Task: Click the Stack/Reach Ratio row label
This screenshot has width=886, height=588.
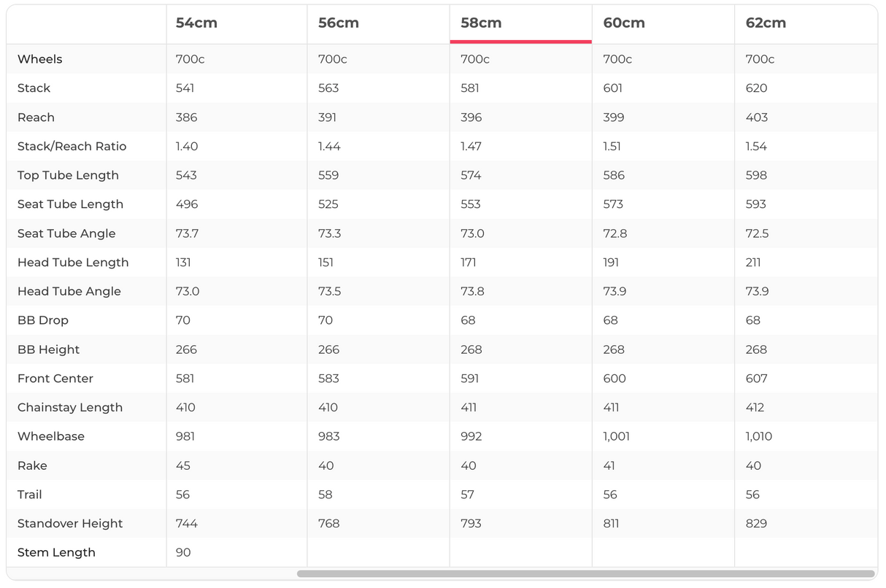Action: pyautogui.click(x=72, y=146)
